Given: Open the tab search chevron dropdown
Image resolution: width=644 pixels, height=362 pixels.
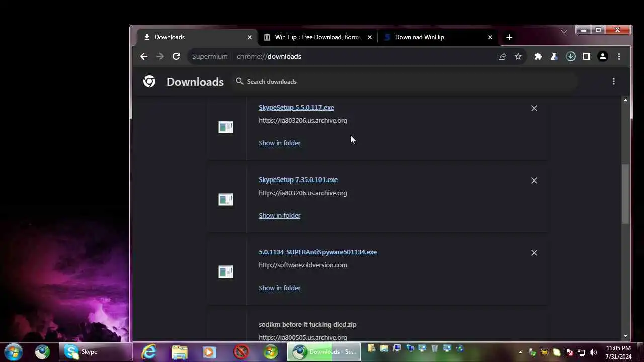Looking at the screenshot, I should pyautogui.click(x=564, y=31).
